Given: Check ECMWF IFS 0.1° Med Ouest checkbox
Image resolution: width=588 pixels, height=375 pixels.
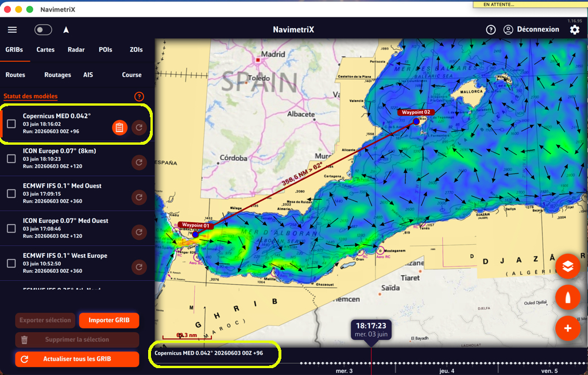Looking at the screenshot, I should [x=11, y=194].
